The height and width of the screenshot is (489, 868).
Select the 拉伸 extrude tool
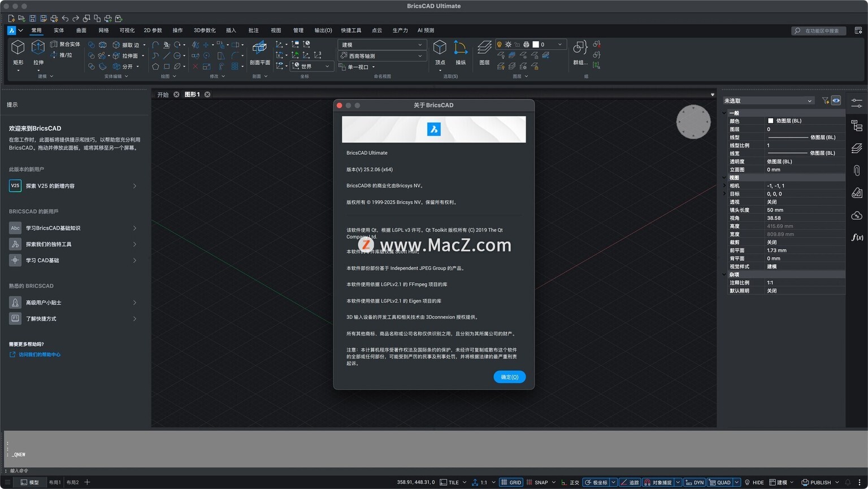coord(38,53)
